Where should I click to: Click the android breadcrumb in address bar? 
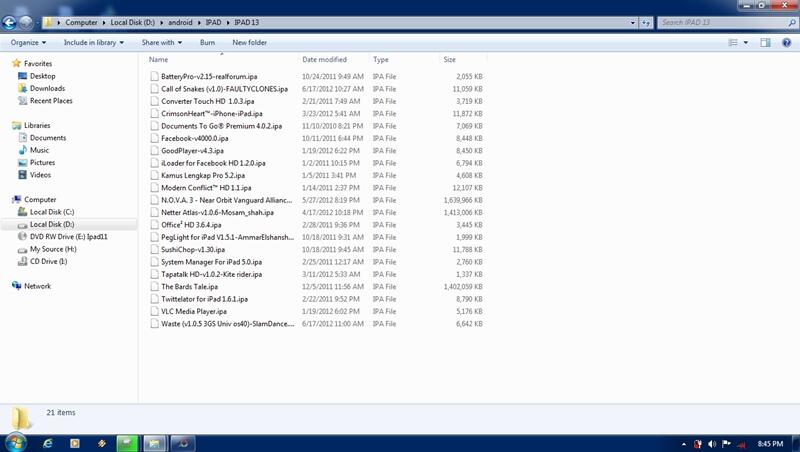180,22
